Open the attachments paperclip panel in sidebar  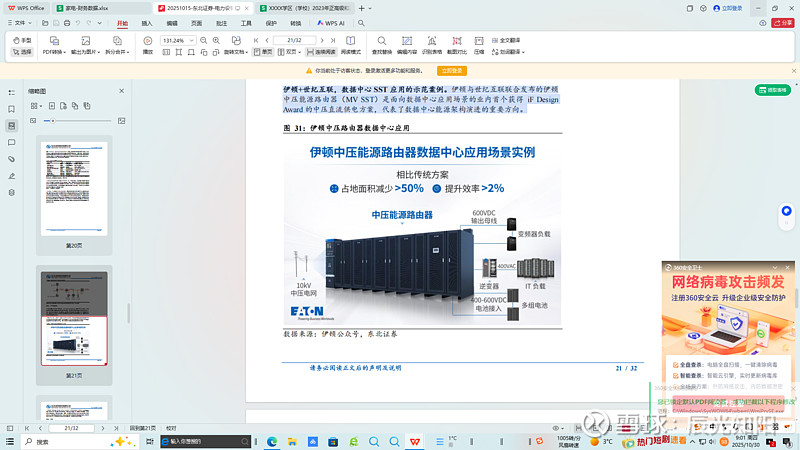(x=11, y=159)
